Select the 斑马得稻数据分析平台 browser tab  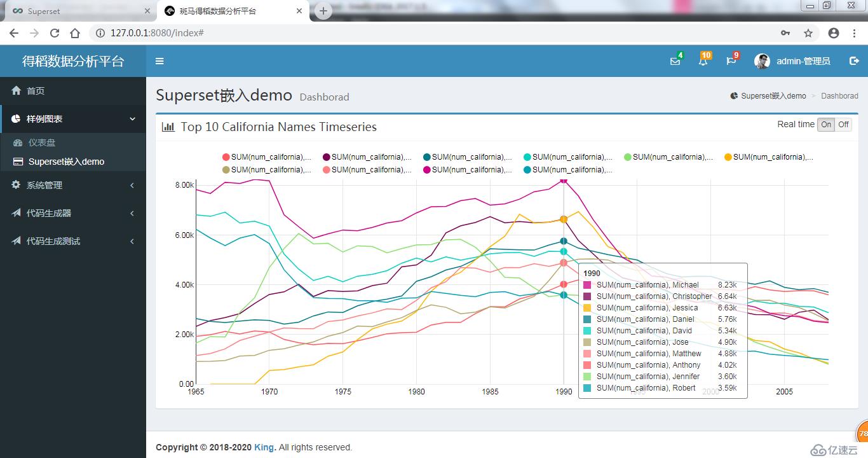(233, 11)
